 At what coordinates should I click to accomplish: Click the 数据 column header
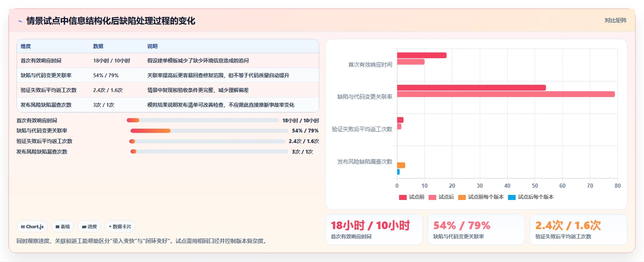click(98, 46)
